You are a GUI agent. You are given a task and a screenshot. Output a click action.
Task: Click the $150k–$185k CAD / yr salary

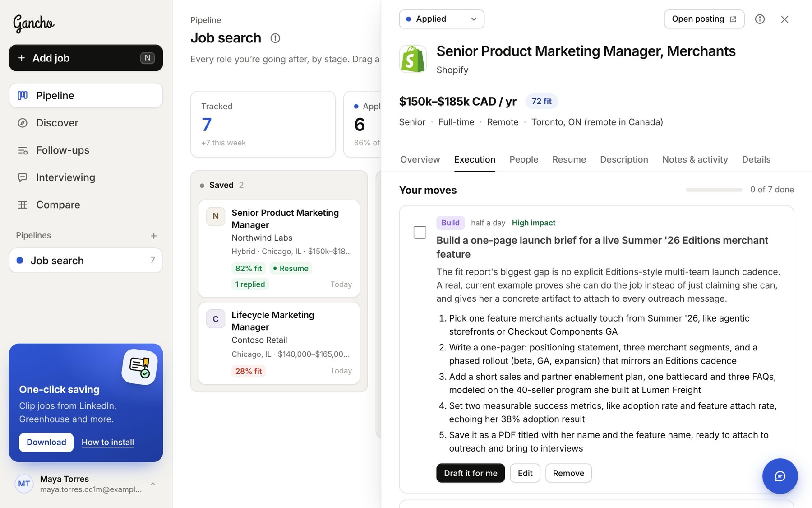click(x=458, y=101)
